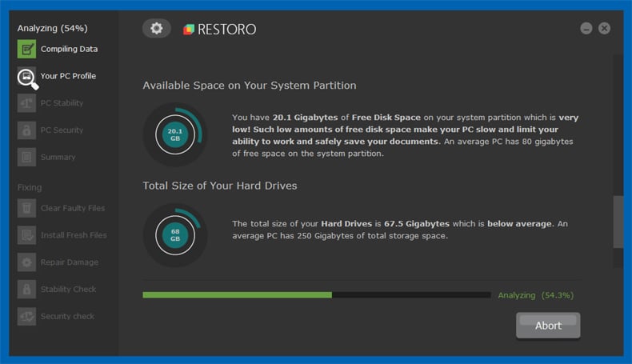Click the Summary list icon
Screen dimensions: 632x364
tap(26, 157)
